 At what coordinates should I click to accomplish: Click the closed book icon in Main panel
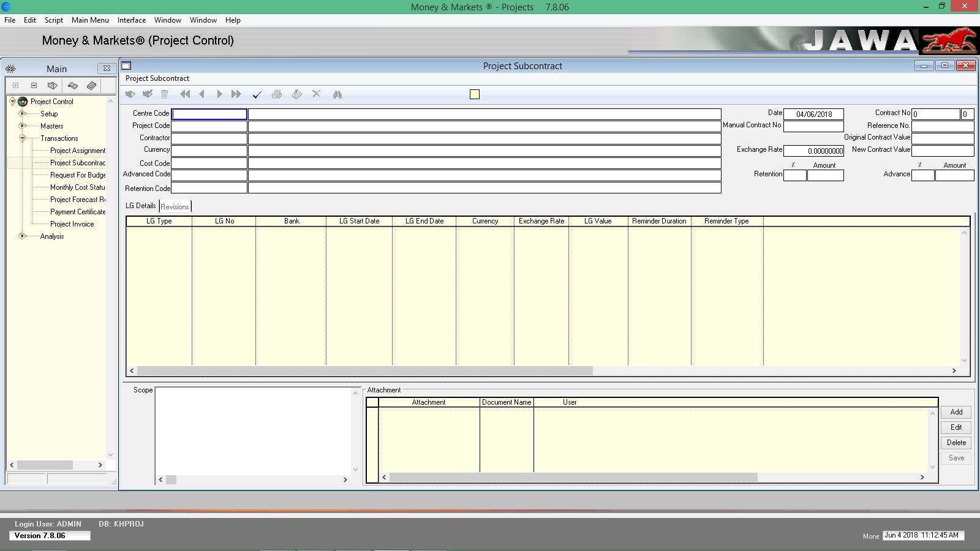coord(91,86)
